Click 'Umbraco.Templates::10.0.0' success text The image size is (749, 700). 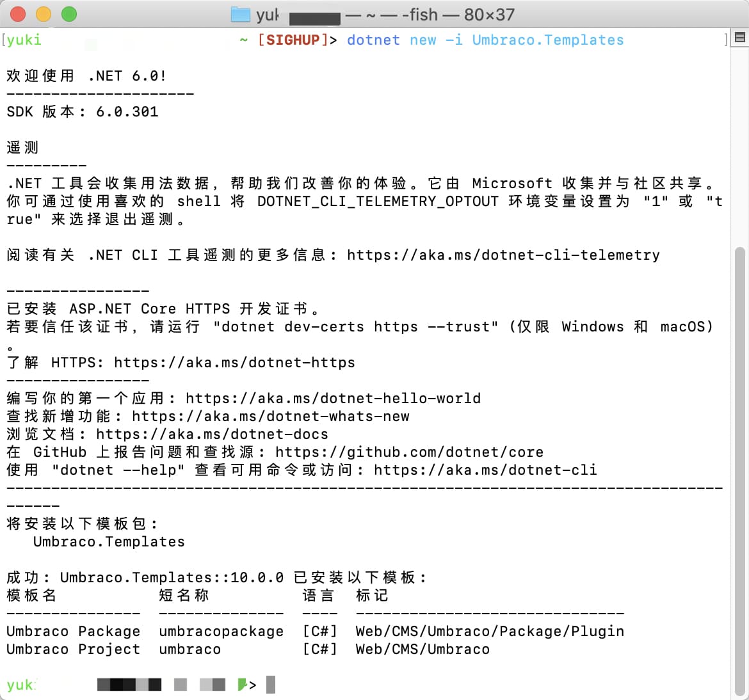pyautogui.click(x=172, y=577)
